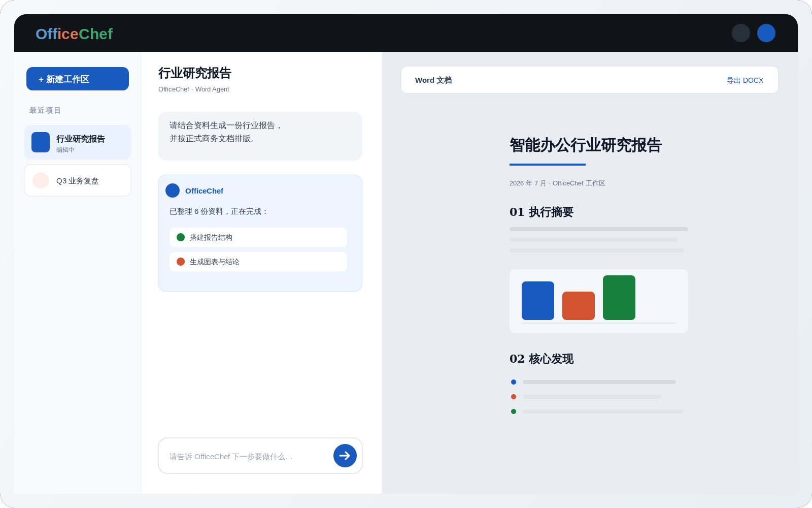812x508 pixels.
Task: Click the 02 核心发现 section heading
Action: [x=542, y=359]
